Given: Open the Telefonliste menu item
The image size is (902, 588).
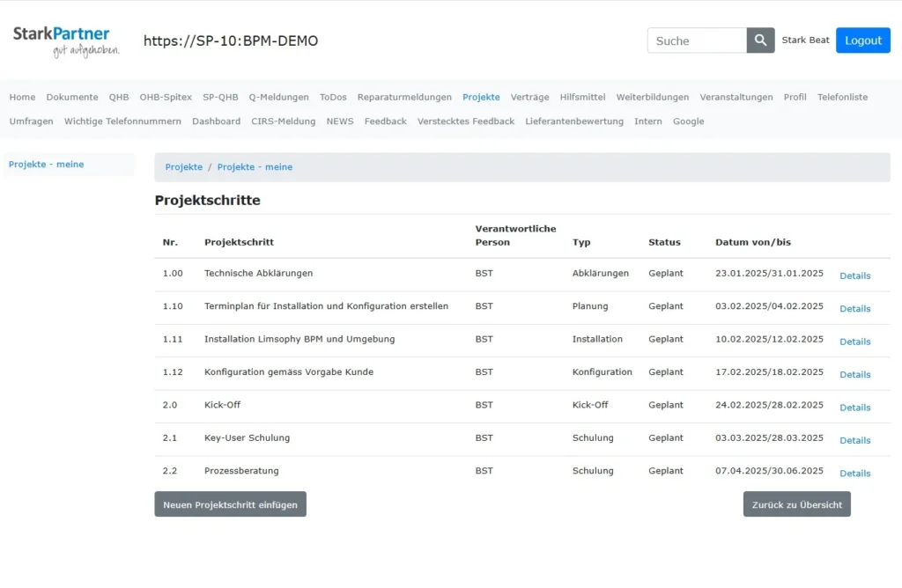Looking at the screenshot, I should point(842,97).
